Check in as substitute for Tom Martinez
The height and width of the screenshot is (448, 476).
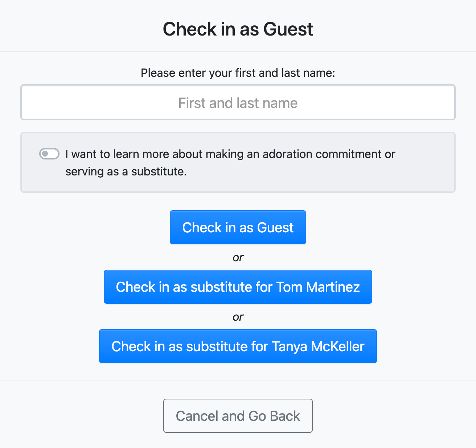pos(238,287)
